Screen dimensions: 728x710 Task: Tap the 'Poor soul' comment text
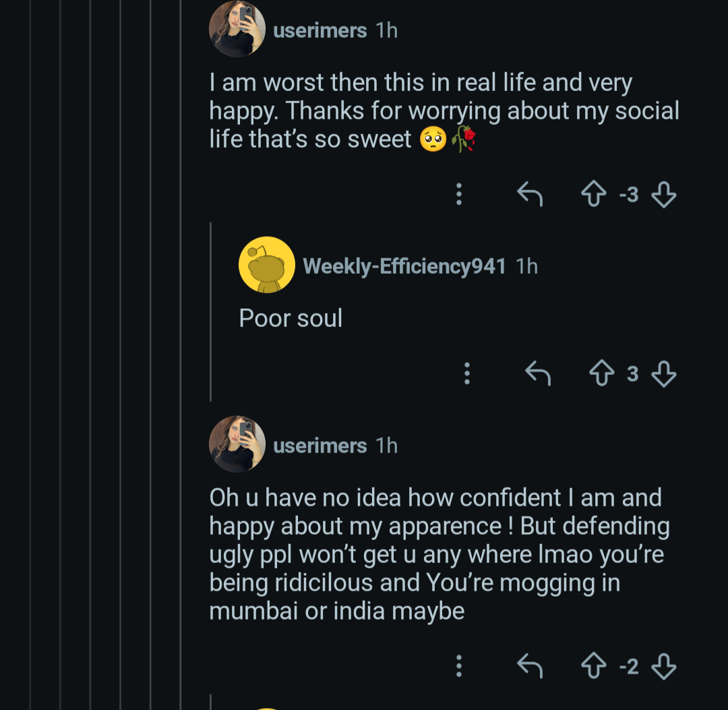[x=291, y=318]
